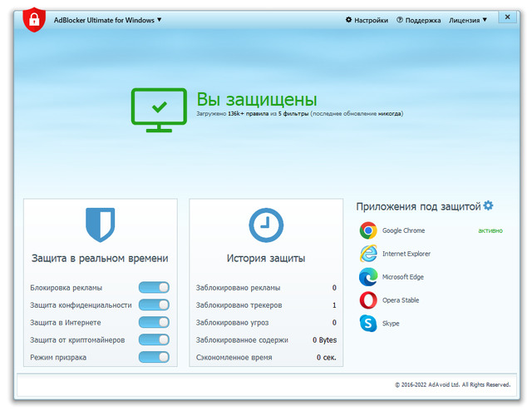This screenshot has width=532, height=411.
Task: Turn off Режим призрака switch
Action: coord(154,357)
